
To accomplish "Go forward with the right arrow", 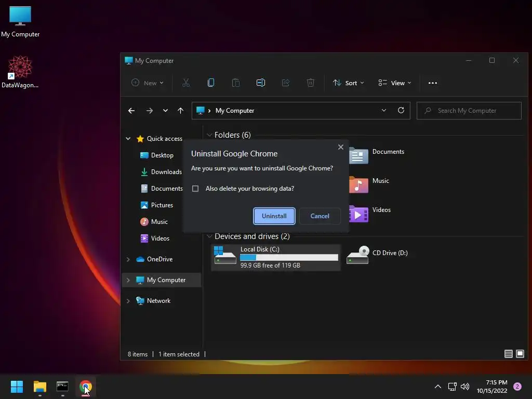I will (x=149, y=111).
